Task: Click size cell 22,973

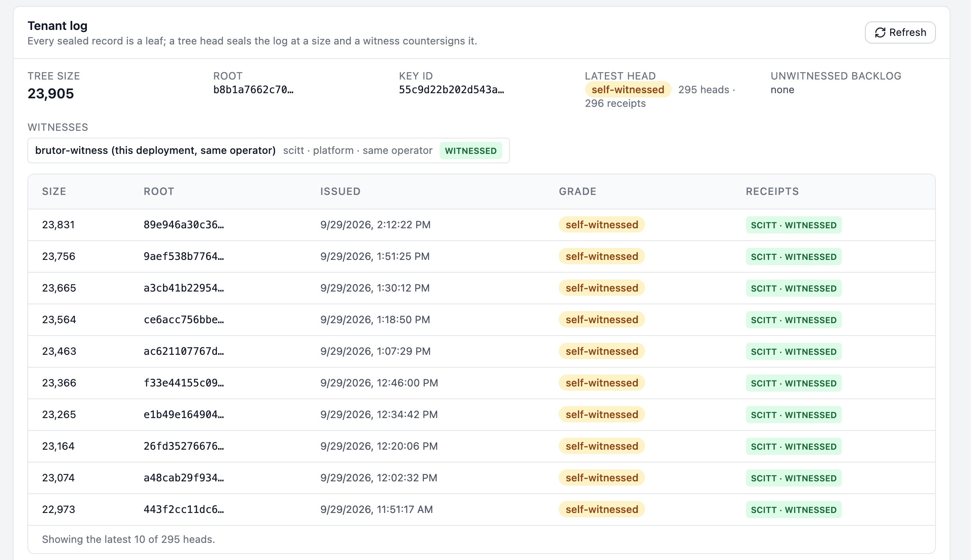Action: click(59, 510)
